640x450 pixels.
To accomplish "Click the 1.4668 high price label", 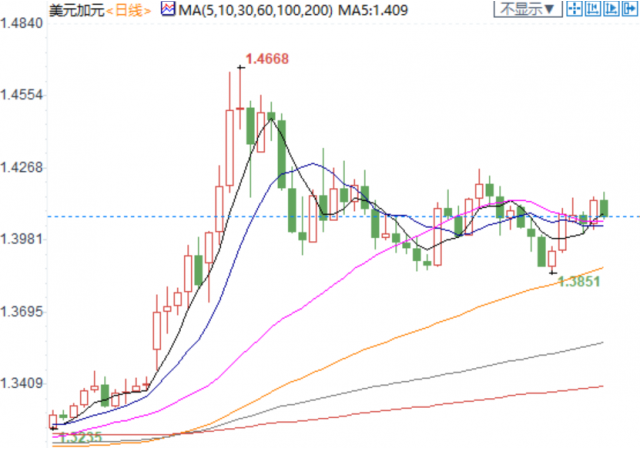I will pos(267,59).
